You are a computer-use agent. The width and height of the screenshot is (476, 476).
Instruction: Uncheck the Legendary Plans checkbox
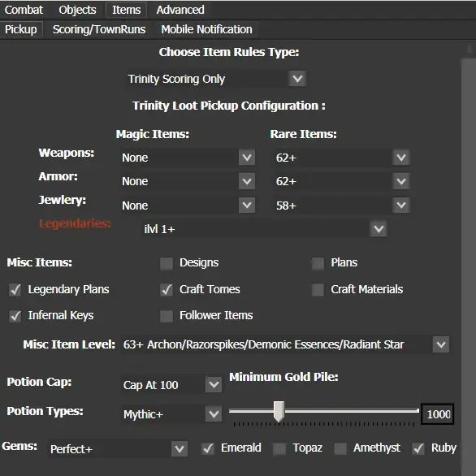click(15, 290)
